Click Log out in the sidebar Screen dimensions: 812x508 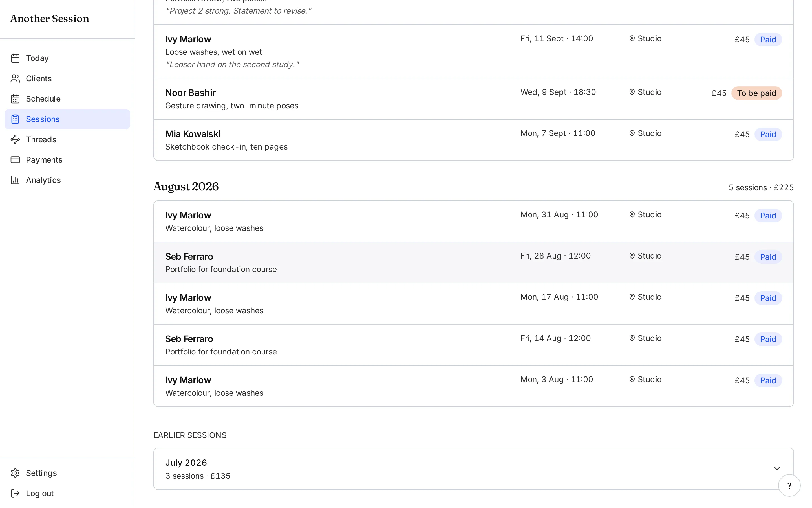point(67,493)
